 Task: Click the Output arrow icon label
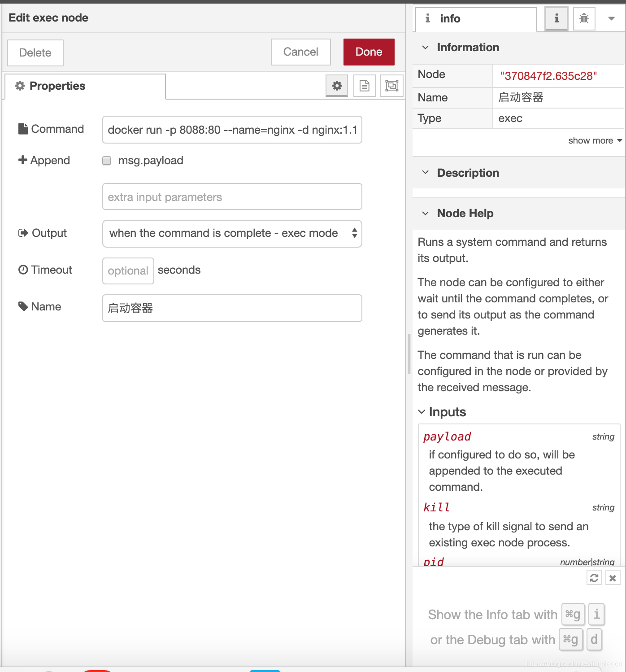[43, 233]
